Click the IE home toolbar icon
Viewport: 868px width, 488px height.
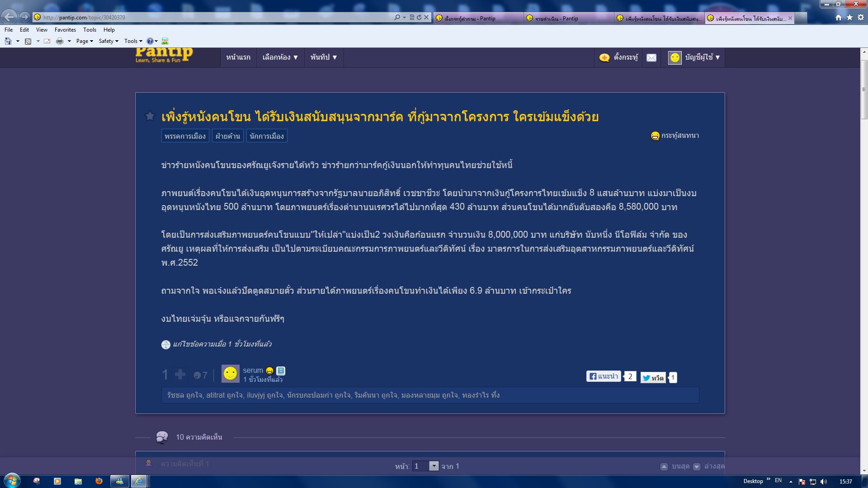point(8,41)
